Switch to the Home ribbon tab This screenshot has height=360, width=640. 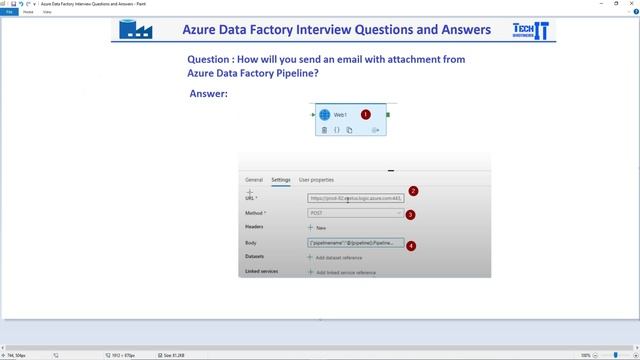point(28,12)
